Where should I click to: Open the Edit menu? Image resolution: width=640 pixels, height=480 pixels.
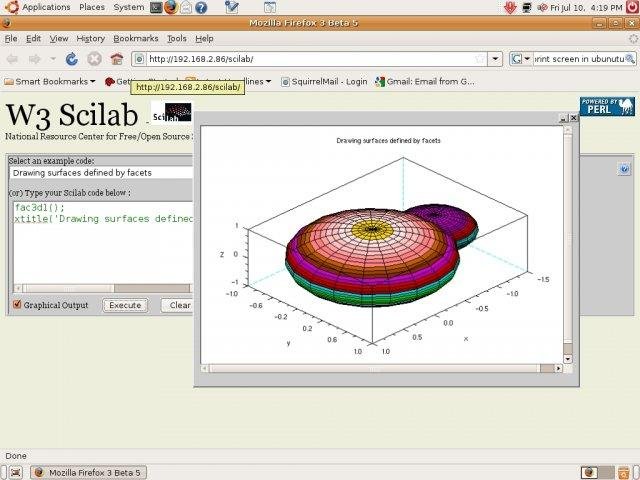tap(33, 38)
